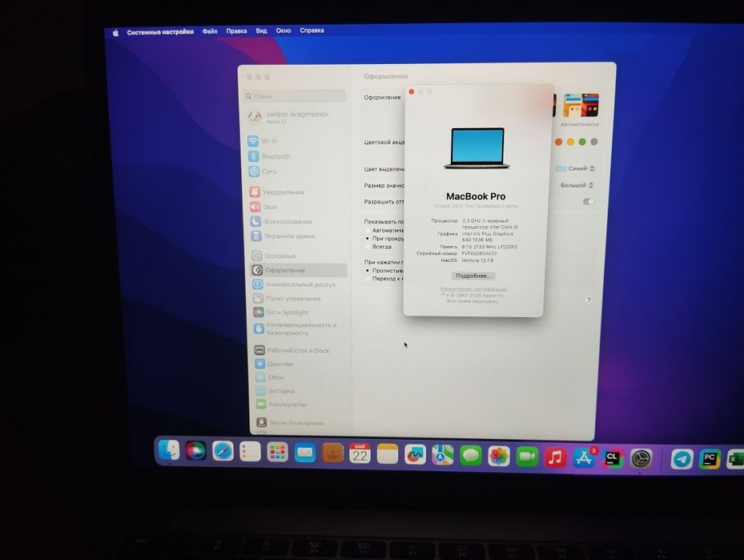Select Оформление item in sidebar
This screenshot has height=560, width=744.
(x=299, y=270)
